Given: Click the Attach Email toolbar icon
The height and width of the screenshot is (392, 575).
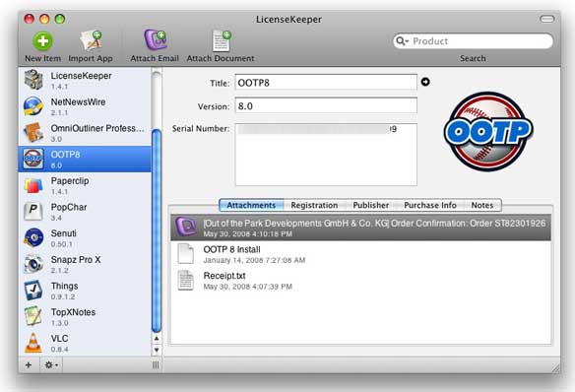Looking at the screenshot, I should tap(156, 40).
